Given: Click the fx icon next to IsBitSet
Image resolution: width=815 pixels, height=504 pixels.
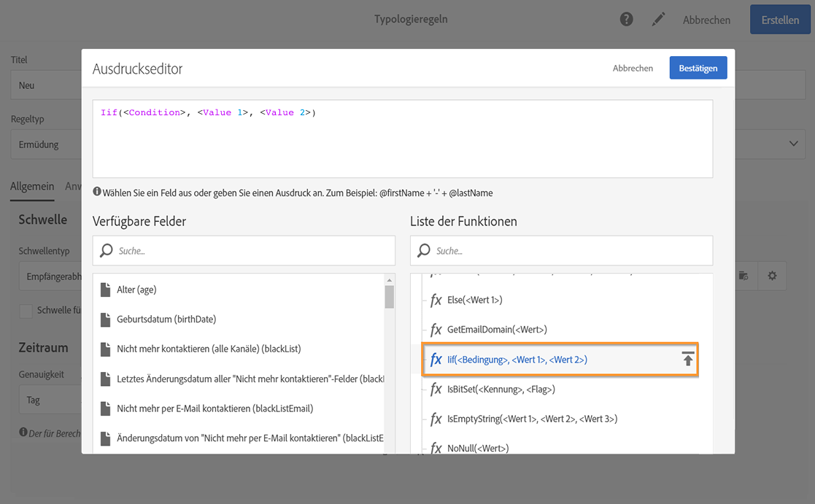Looking at the screenshot, I should coord(436,389).
